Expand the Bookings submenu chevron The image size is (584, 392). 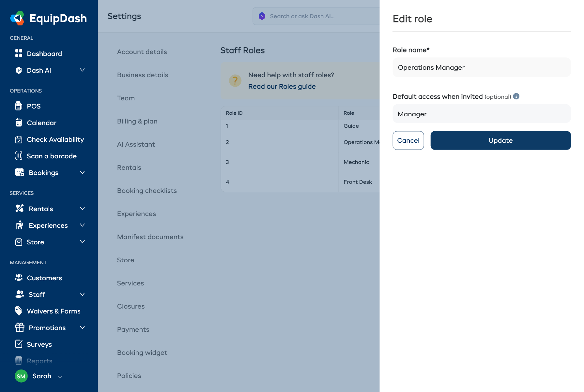(83, 172)
